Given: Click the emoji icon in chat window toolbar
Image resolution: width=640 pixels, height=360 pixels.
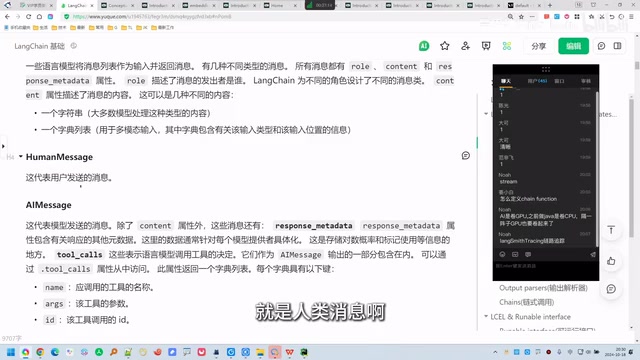Looking at the screenshot, I should pos(502,254).
